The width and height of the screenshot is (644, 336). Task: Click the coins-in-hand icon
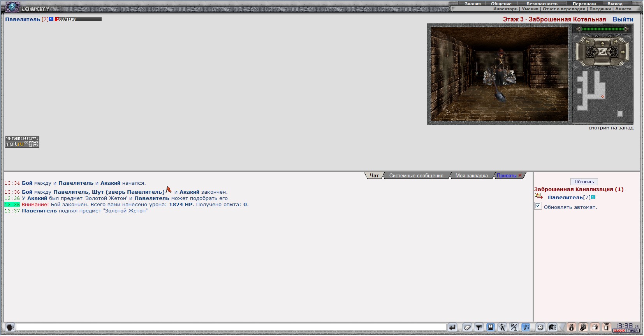coord(583,327)
